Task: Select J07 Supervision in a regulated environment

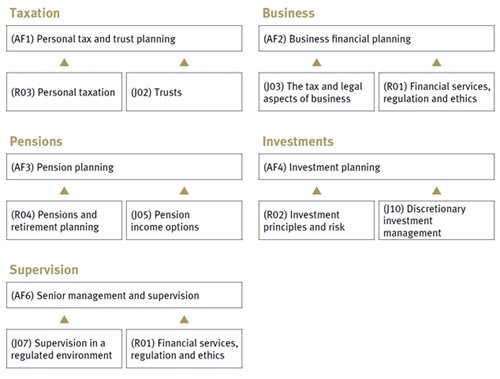Action: pyautogui.click(x=64, y=349)
